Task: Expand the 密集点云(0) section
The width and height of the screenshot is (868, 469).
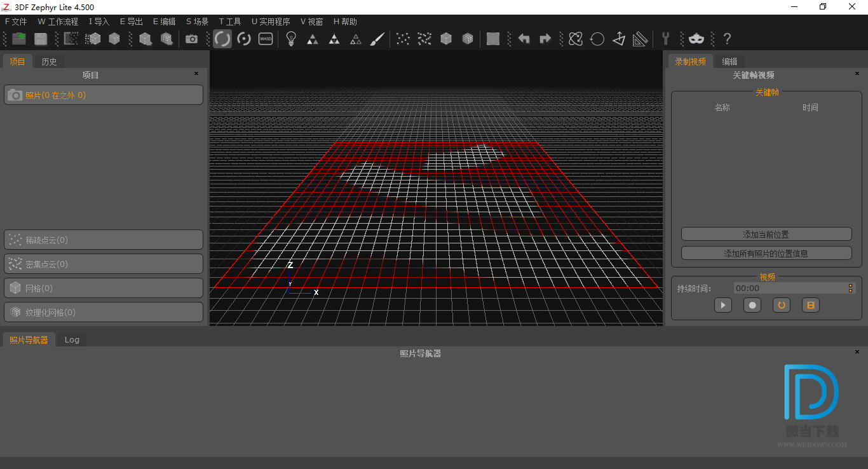Action: (x=104, y=264)
